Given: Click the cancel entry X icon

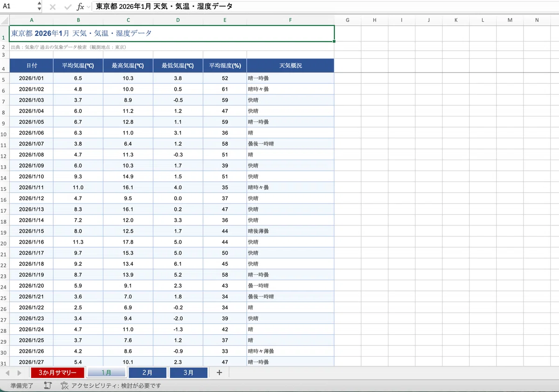Looking at the screenshot, I should (x=53, y=7).
